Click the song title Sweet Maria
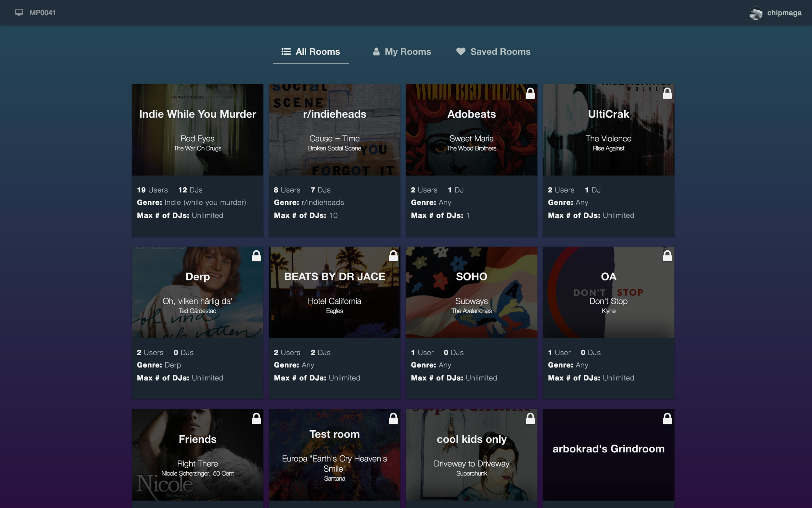812x508 pixels. 471,138
